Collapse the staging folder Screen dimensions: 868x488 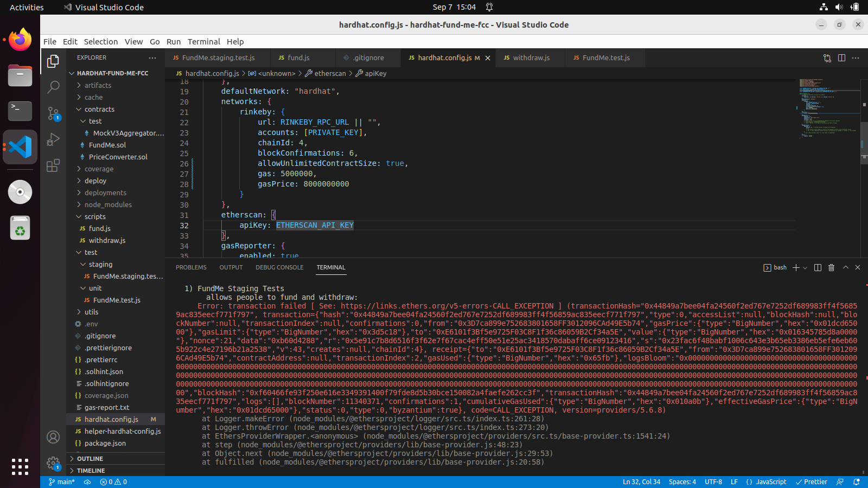[x=116, y=264]
